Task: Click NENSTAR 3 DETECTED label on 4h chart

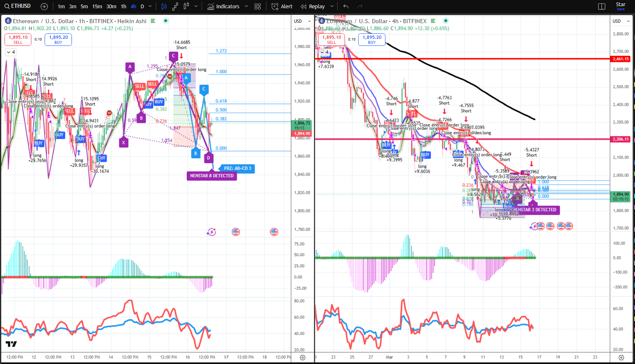Action: [537, 209]
